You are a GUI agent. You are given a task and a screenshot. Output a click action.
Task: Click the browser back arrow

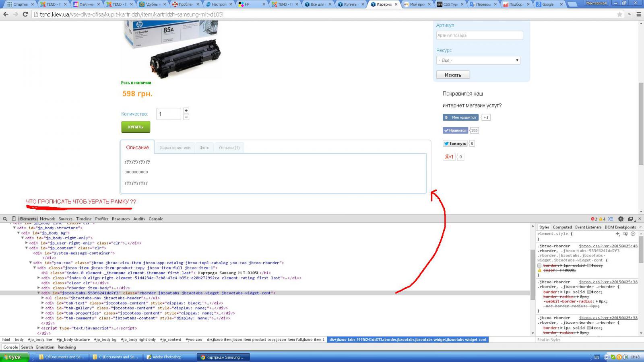[x=6, y=14]
